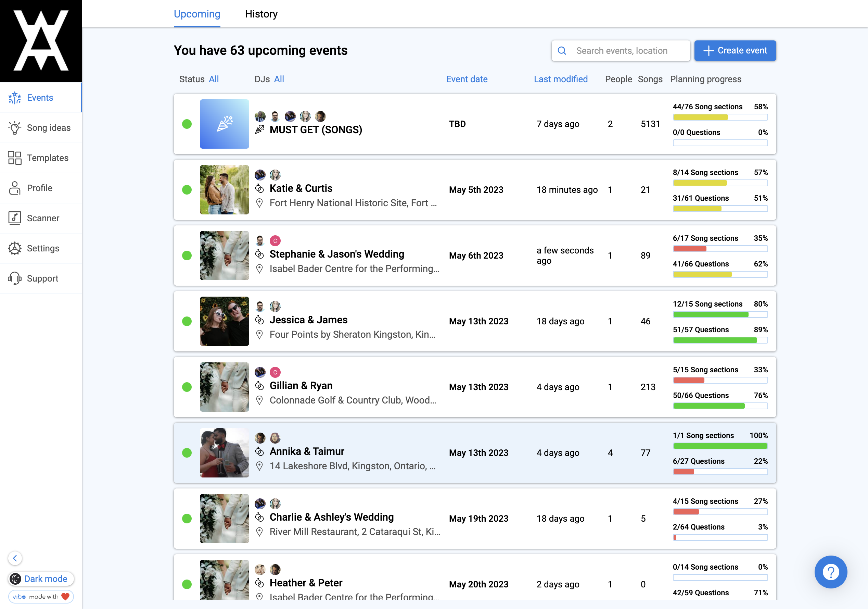Image resolution: width=868 pixels, height=609 pixels.
Task: Open the Annika & Taimur event
Action: point(475,453)
